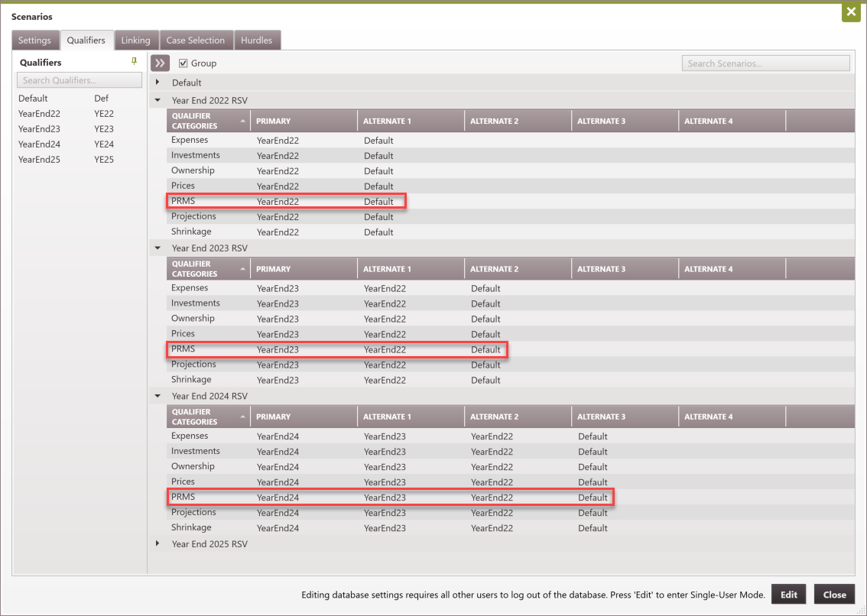Select the highlighted PRMS row under Year End 2024
Image resolution: width=867 pixels, height=616 pixels.
coord(306,497)
